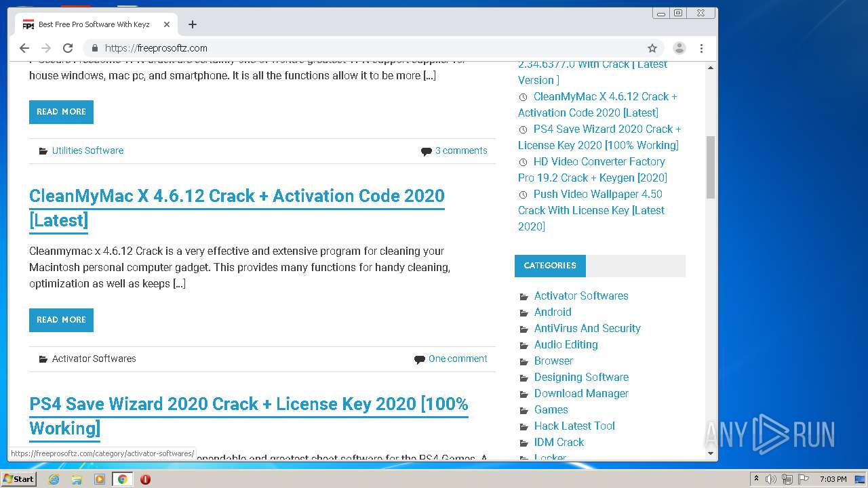Screen dimensions: 868x488
Task: Open the Games category
Action: pyautogui.click(x=551, y=409)
